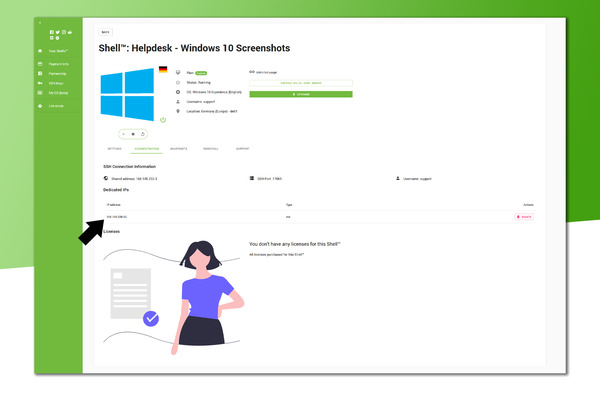Click the red Delete button for the dedicated IP
This screenshot has height=400, width=600.
coord(524,215)
